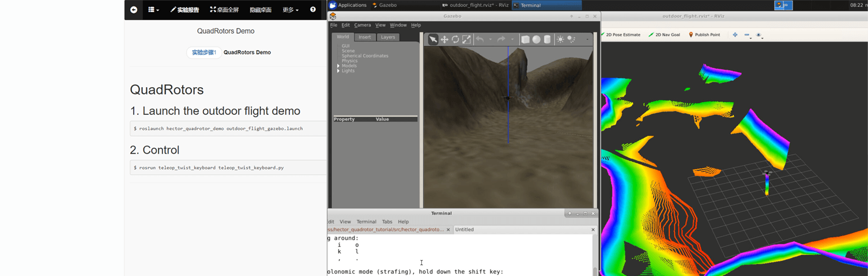Screen dimensions: 868x276
Task: Switch to the Layers tab in Gazebo
Action: coord(388,37)
